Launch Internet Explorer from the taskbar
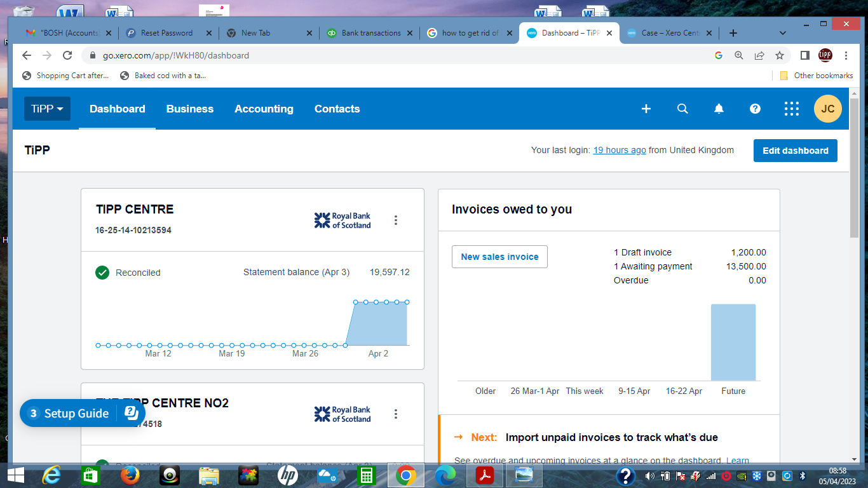The height and width of the screenshot is (488, 868). pos(52,475)
